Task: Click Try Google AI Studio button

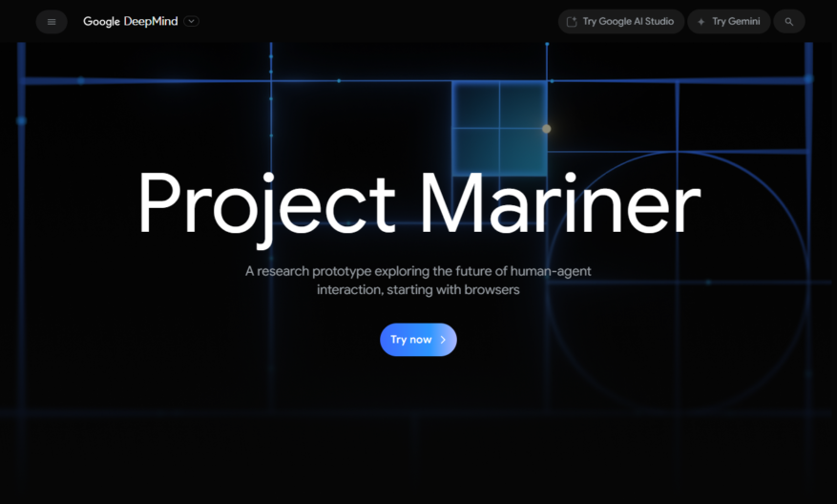Action: coord(620,22)
